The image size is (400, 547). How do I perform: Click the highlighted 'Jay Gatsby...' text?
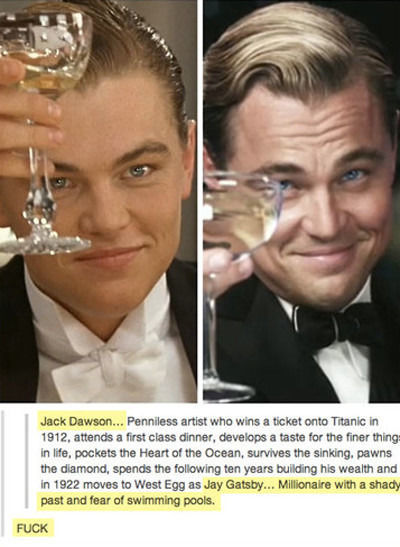(233, 485)
